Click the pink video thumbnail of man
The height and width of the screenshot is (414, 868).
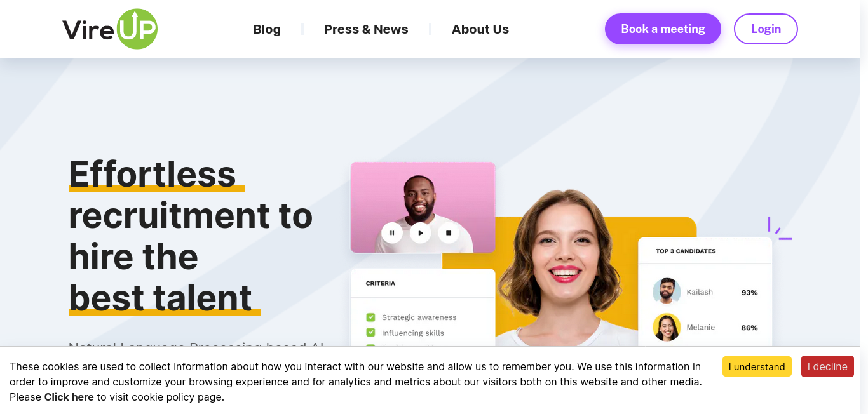click(423, 207)
